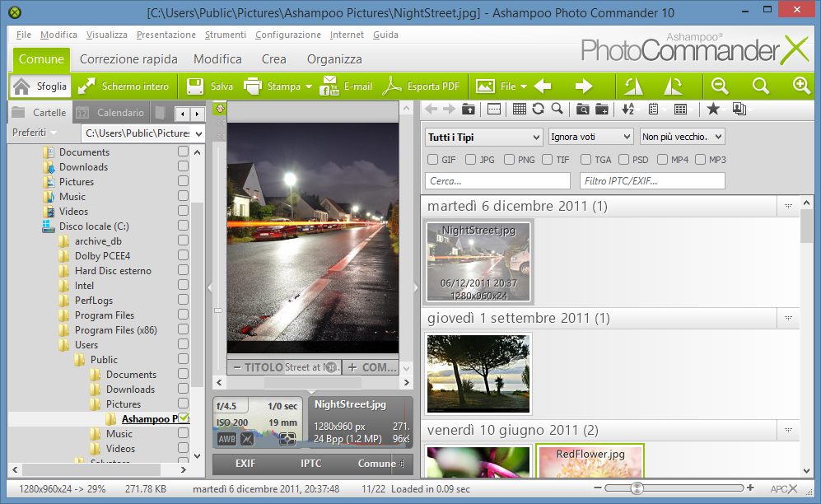Check the box next to Intel folder
The height and width of the screenshot is (504, 821).
[x=183, y=285]
